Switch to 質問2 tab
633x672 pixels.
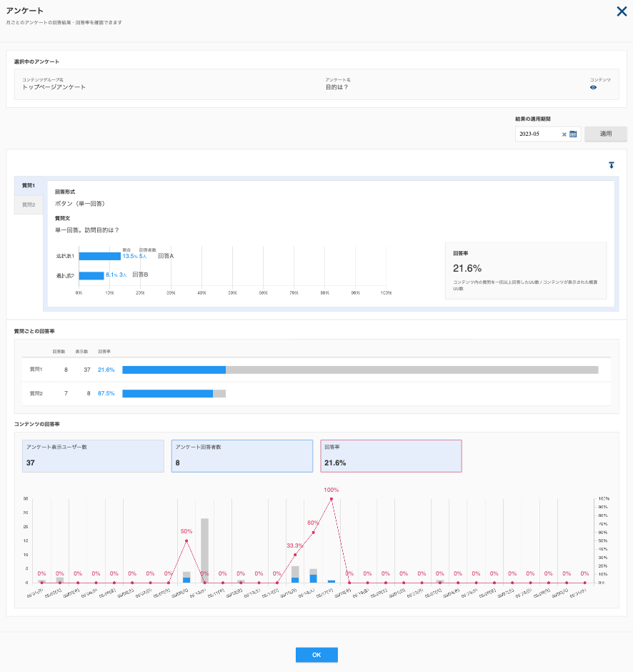click(x=29, y=205)
